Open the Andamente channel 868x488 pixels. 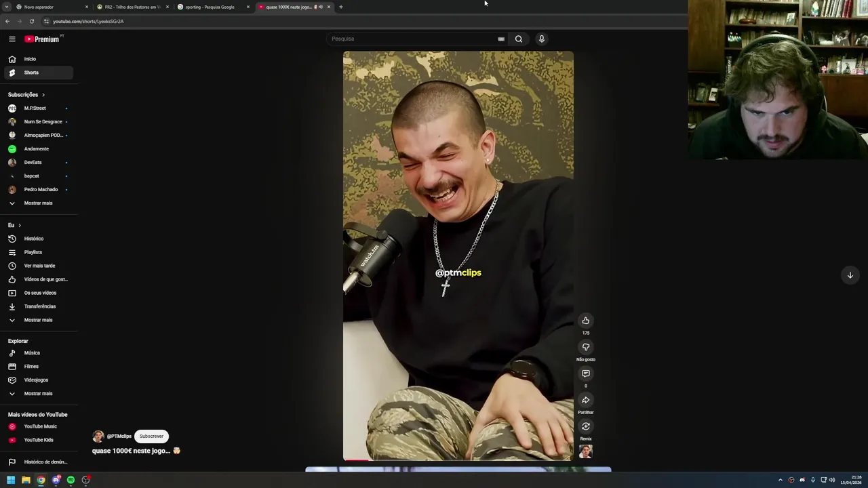pos(38,149)
